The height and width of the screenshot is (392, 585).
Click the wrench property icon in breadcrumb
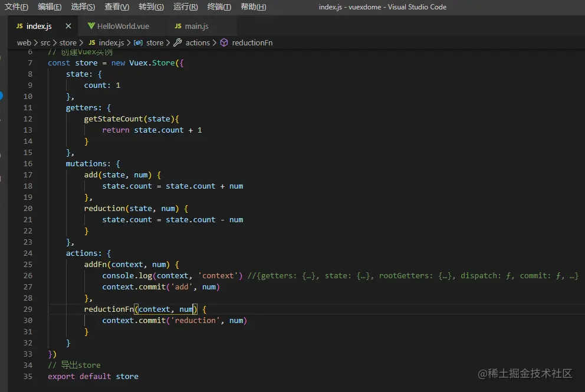coord(178,42)
